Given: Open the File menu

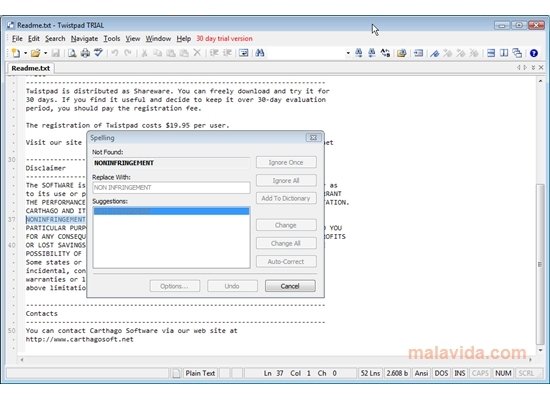Looking at the screenshot, I should [x=17, y=39].
